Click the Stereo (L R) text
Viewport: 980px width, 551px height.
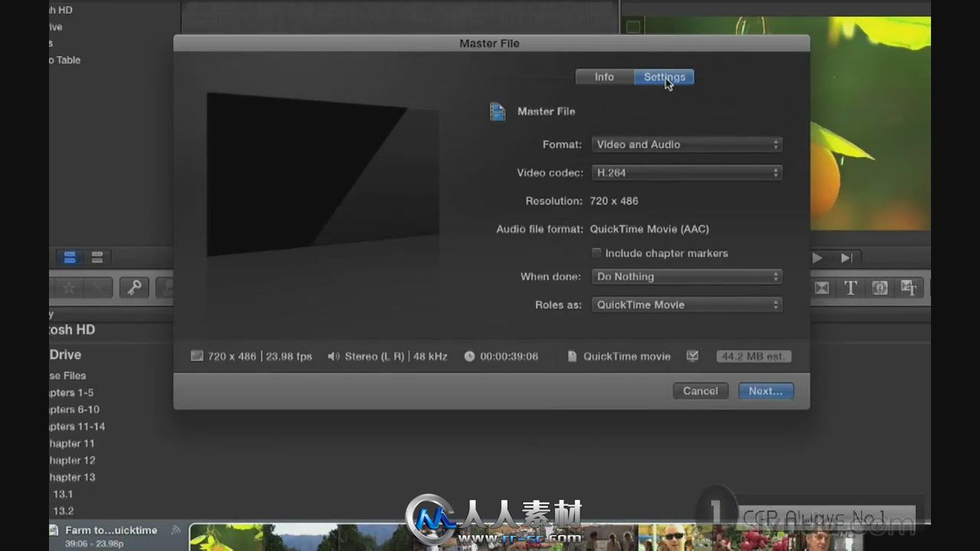[x=374, y=356]
